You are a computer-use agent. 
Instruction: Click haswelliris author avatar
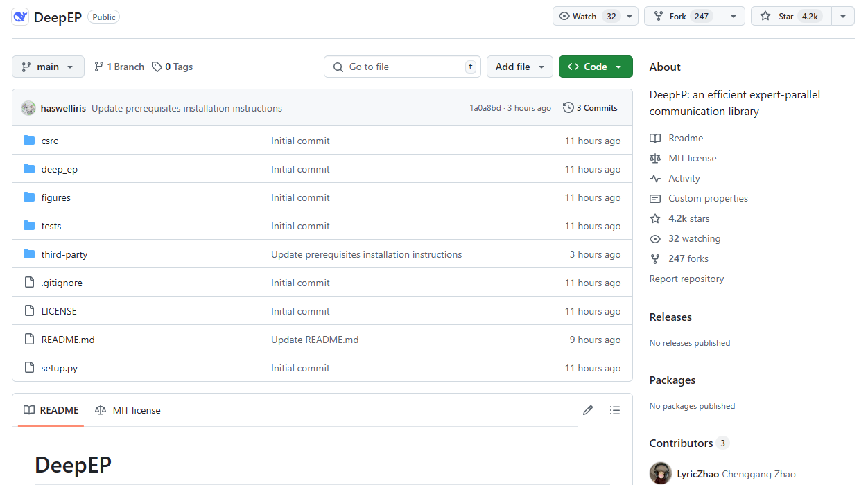(28, 108)
